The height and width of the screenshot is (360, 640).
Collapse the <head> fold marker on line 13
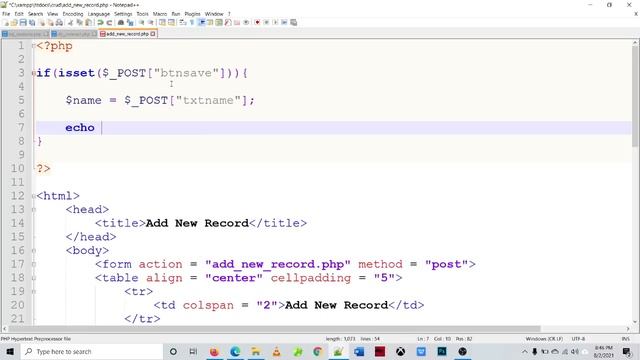point(33,210)
